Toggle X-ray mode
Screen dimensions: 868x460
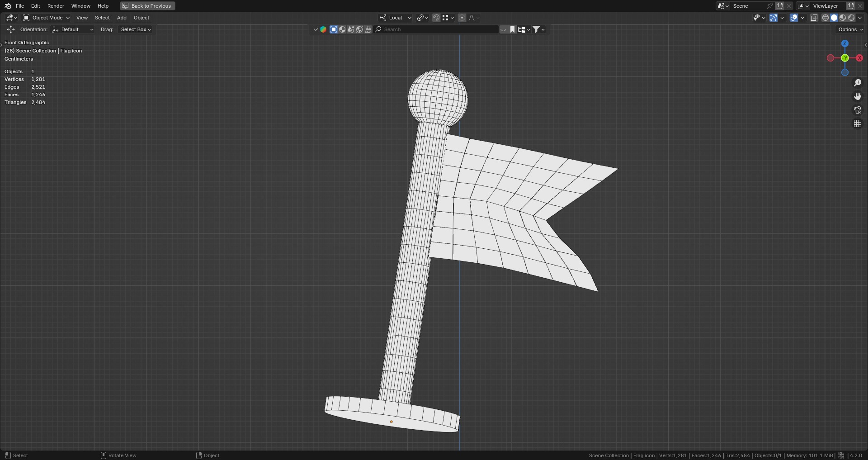814,18
